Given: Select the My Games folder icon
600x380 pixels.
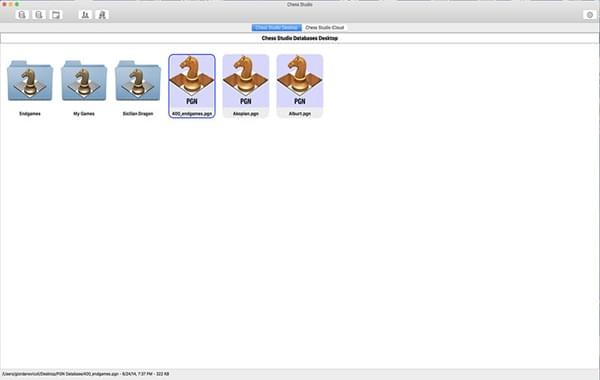Looking at the screenshot, I should (84, 81).
